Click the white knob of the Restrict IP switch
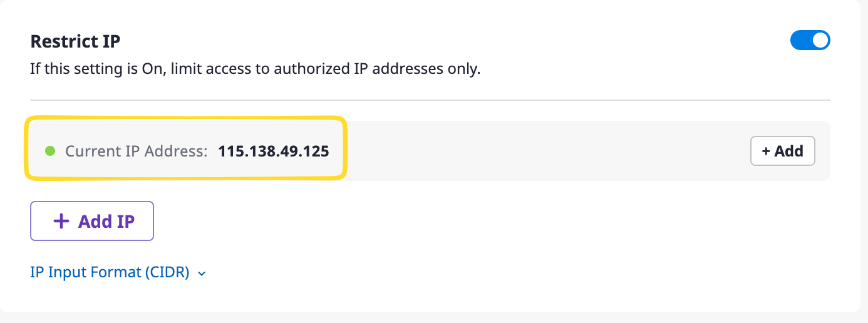The height and width of the screenshot is (323, 868). 820,41
